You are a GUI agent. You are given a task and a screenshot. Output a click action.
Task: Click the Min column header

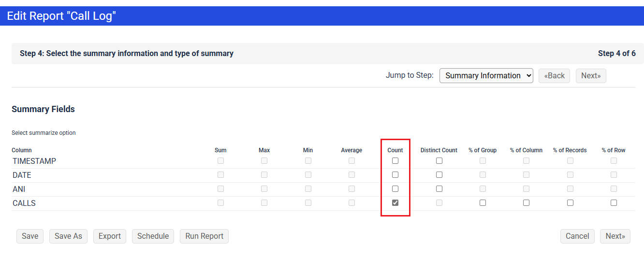pos(308,150)
